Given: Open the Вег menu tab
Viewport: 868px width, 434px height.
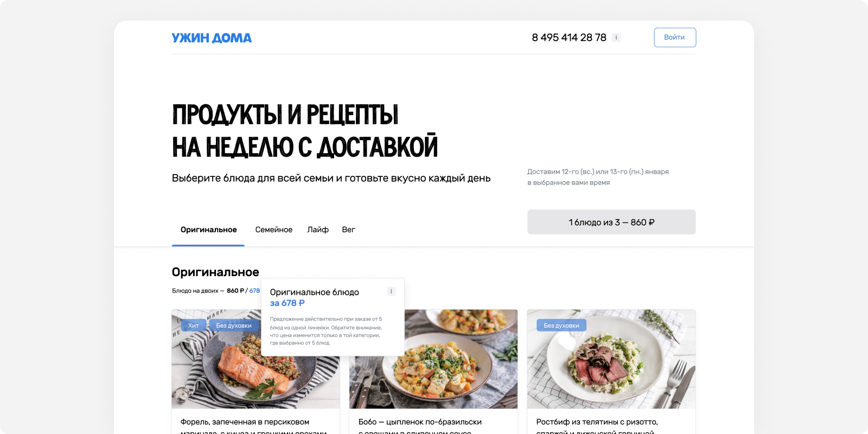Looking at the screenshot, I should 349,229.
